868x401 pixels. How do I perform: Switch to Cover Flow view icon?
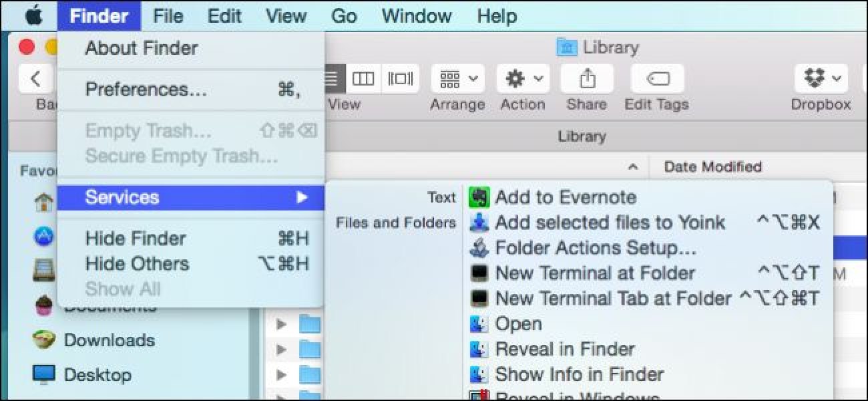tap(401, 79)
